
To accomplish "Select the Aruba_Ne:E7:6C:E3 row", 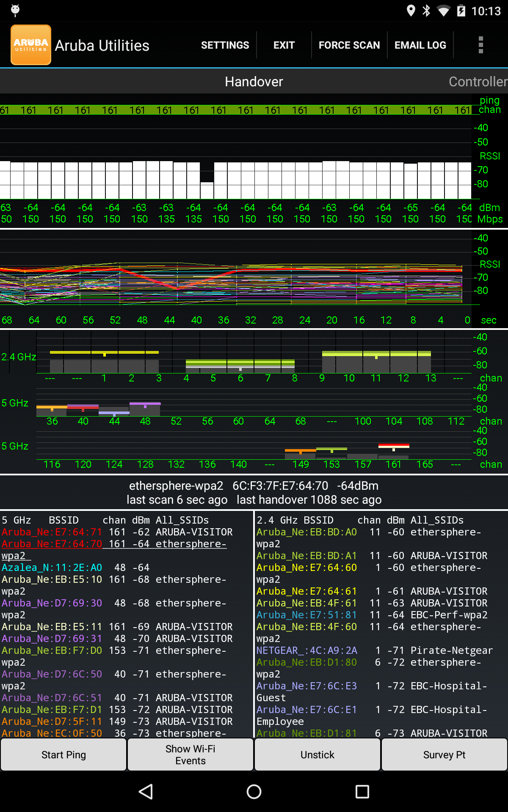I will point(372,692).
